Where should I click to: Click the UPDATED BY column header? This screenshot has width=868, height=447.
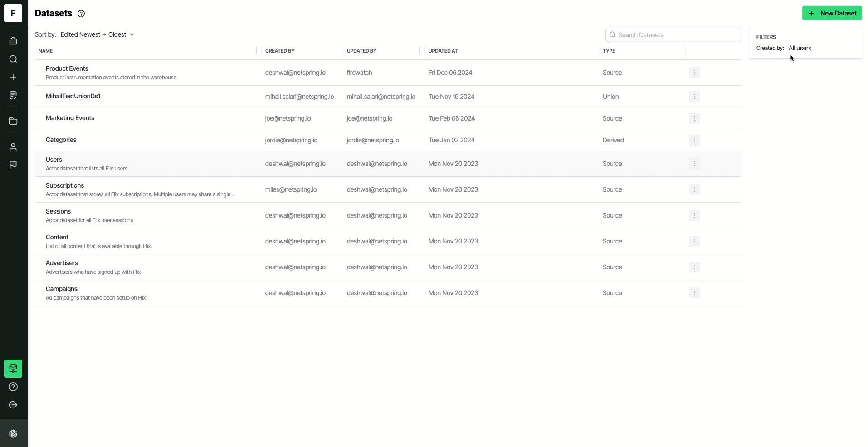click(361, 51)
